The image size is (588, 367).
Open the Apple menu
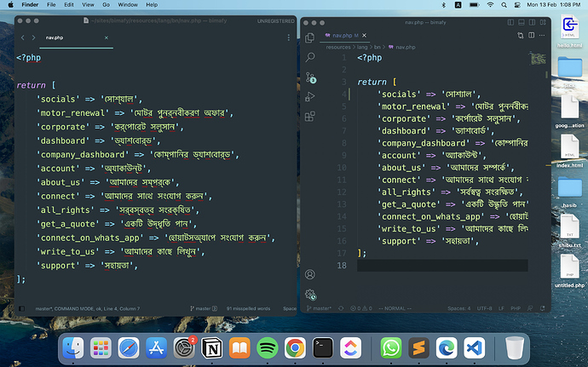[11, 5]
